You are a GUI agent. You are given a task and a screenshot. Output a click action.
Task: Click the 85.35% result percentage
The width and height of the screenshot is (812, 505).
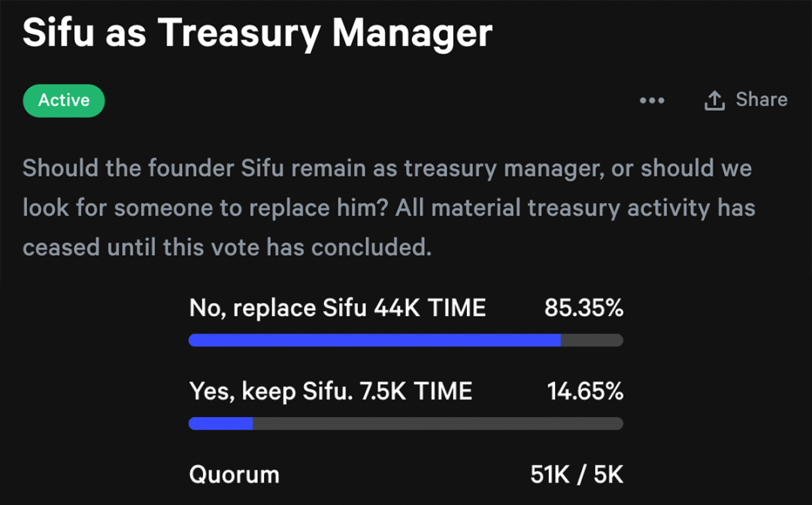[583, 308]
